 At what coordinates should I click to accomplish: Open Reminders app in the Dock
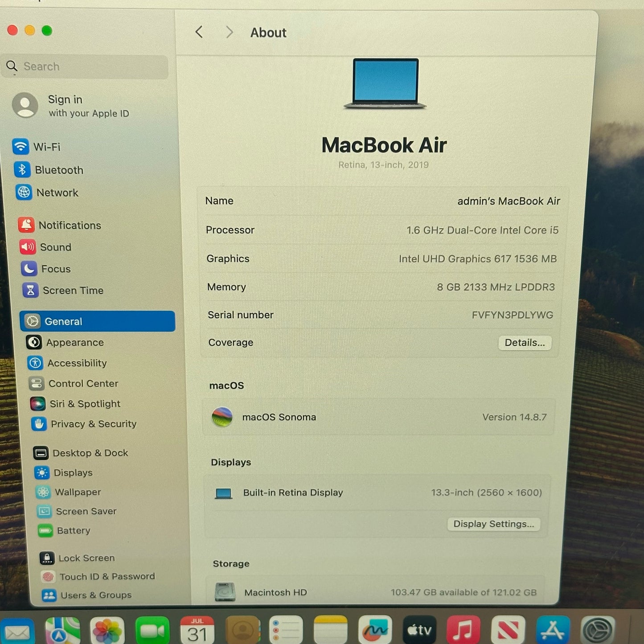pyautogui.click(x=286, y=630)
